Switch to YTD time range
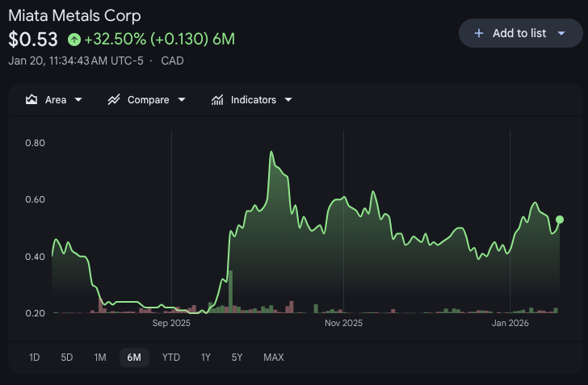 171,358
